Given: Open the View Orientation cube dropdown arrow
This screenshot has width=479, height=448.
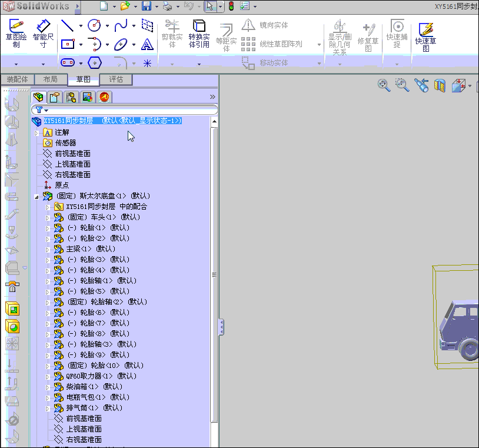Looking at the screenshot, I should (x=470, y=86).
